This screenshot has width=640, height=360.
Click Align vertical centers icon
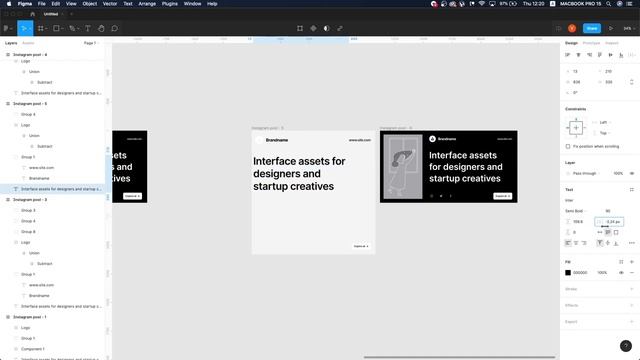610,55
